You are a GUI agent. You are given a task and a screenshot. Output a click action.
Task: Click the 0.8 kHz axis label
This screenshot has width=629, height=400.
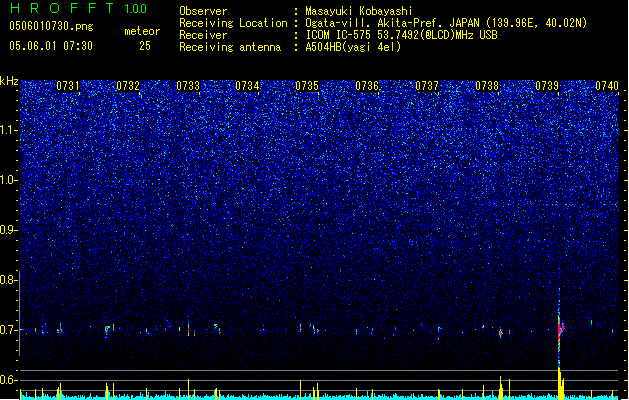pos(9,280)
